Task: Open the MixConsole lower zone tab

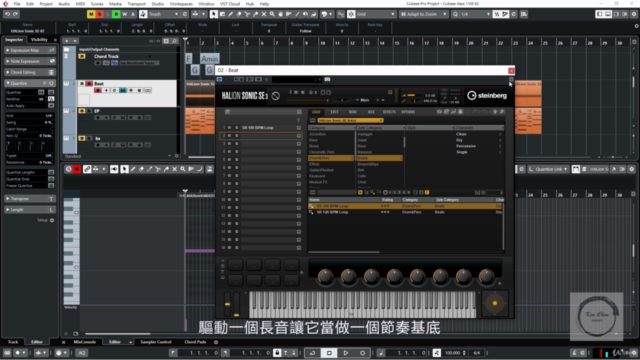Action: pyautogui.click(x=85, y=342)
